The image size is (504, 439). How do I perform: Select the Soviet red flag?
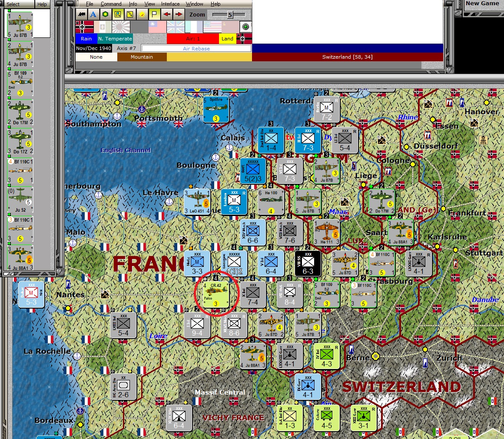pos(230,27)
